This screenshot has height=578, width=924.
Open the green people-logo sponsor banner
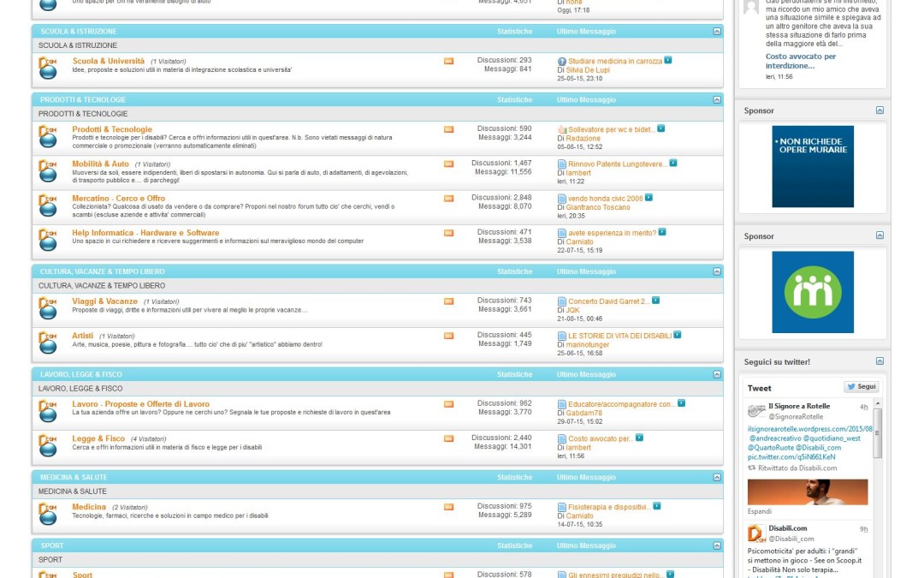pyautogui.click(x=813, y=292)
